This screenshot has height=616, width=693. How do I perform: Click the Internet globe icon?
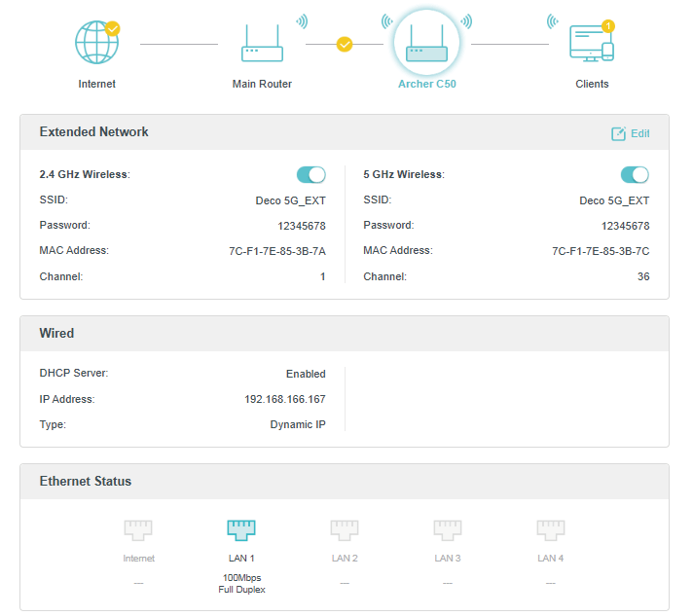tap(96, 43)
